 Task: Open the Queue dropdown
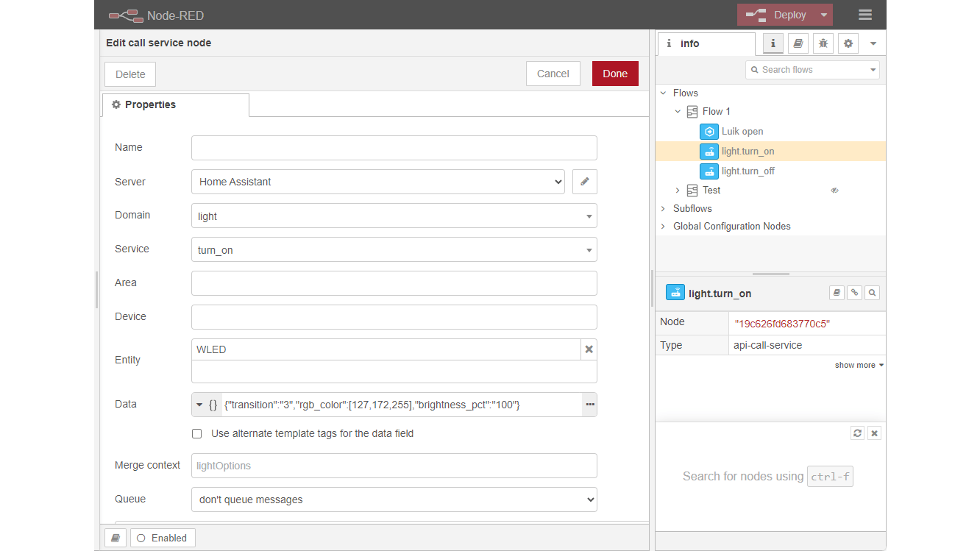point(394,500)
